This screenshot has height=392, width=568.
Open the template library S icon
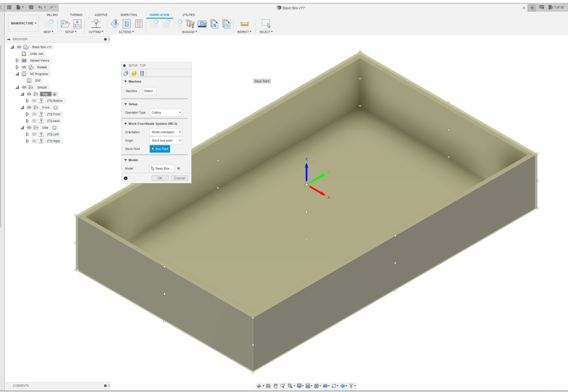tap(226, 24)
